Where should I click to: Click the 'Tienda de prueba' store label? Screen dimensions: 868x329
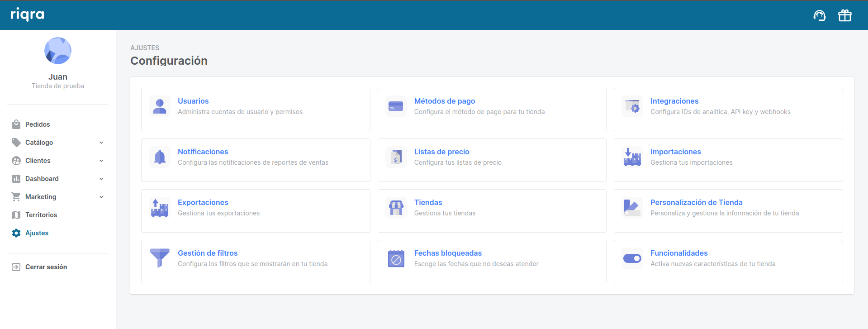coord(58,86)
